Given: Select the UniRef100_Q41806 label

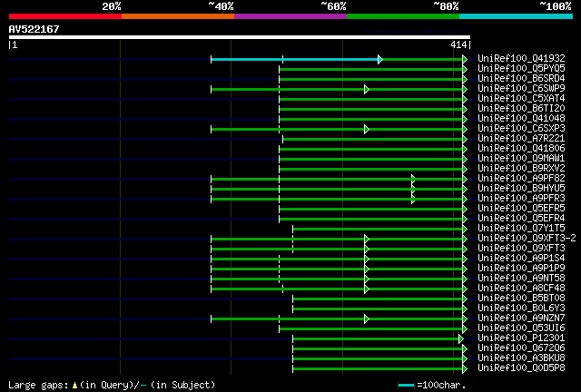Looking at the screenshot, I should [x=521, y=149].
